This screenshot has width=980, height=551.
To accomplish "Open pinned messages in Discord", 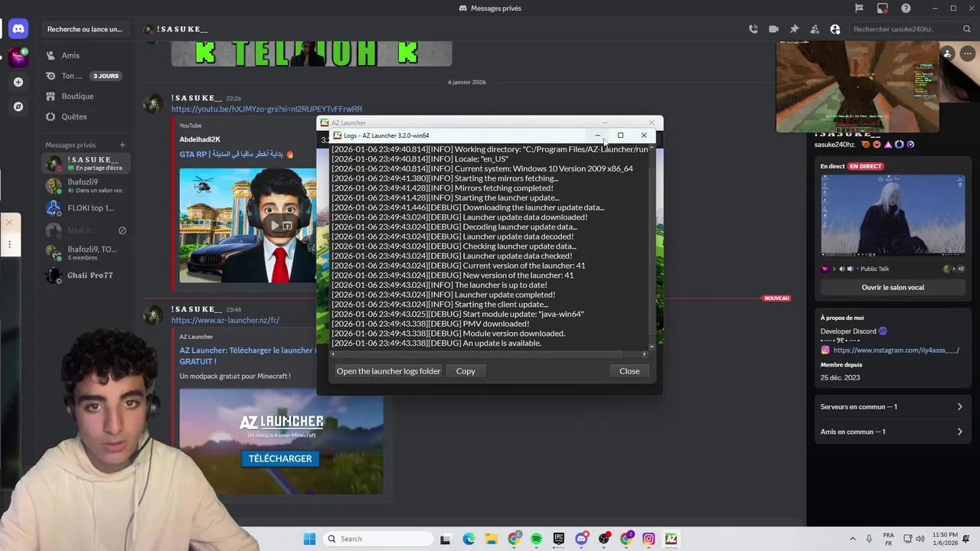I will tap(794, 29).
